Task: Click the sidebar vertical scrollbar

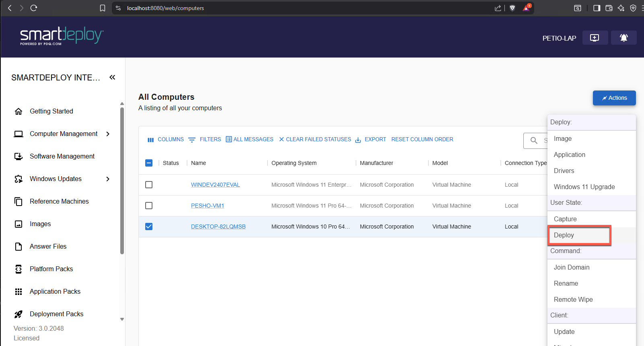Action: (122, 181)
